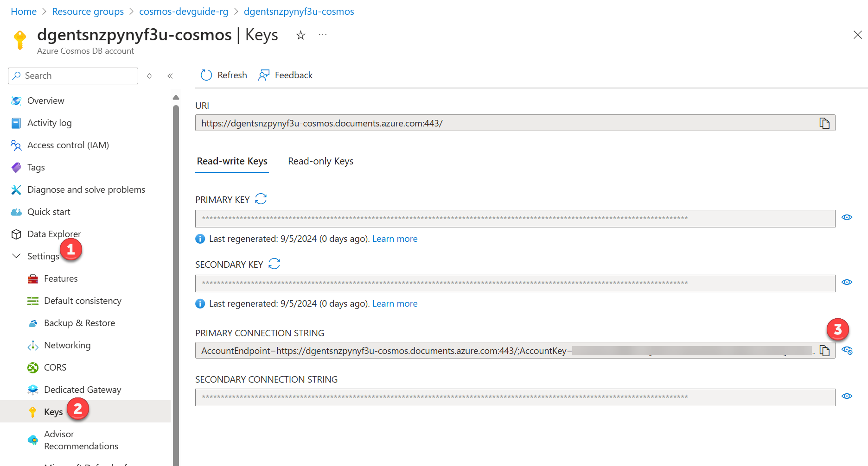Screen dimensions: 868x466
Task: Open cosmos-devguide-rg breadcrumb
Action: pos(184,12)
